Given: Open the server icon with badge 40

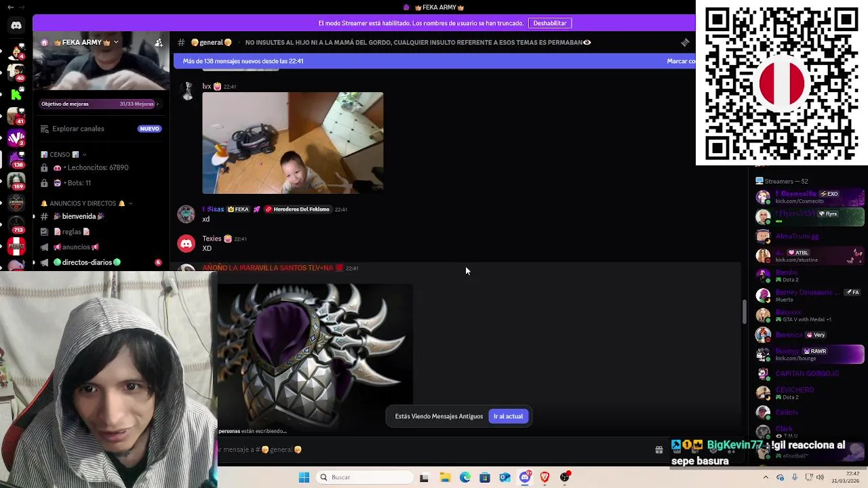Looking at the screenshot, I should (x=16, y=73).
